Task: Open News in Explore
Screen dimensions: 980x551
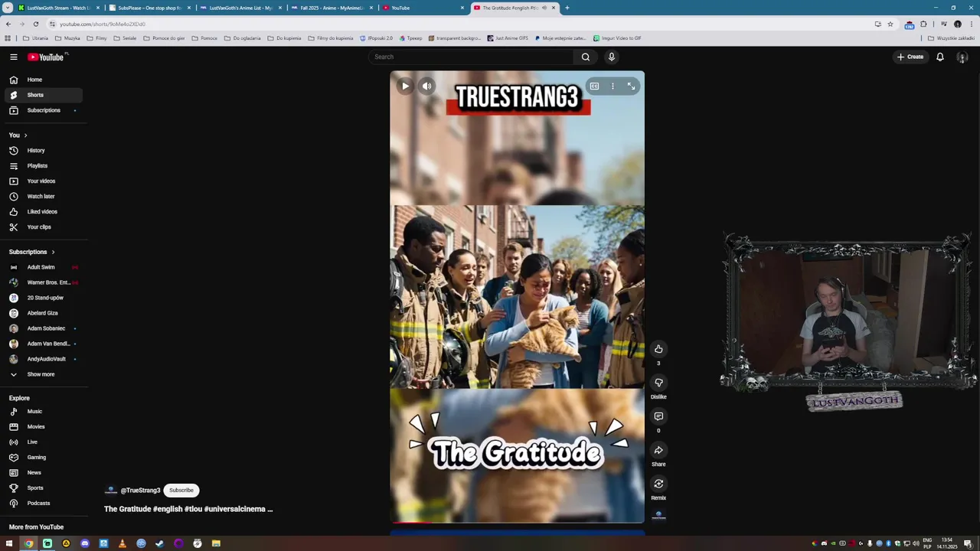Action: (43, 473)
